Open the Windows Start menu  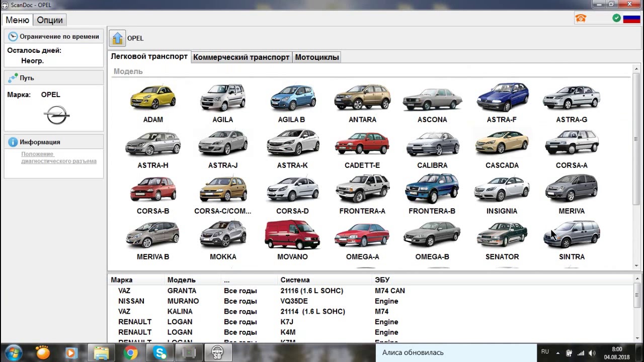(x=14, y=352)
